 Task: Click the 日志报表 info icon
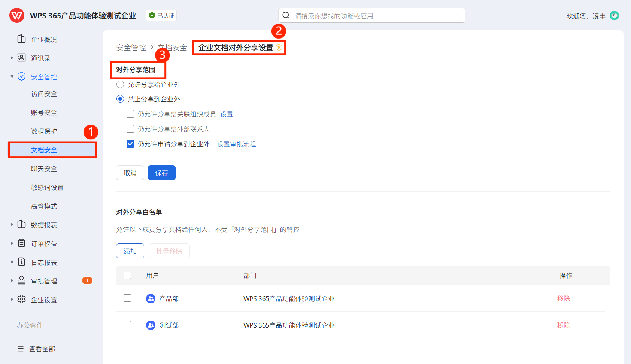pyautogui.click(x=22, y=262)
